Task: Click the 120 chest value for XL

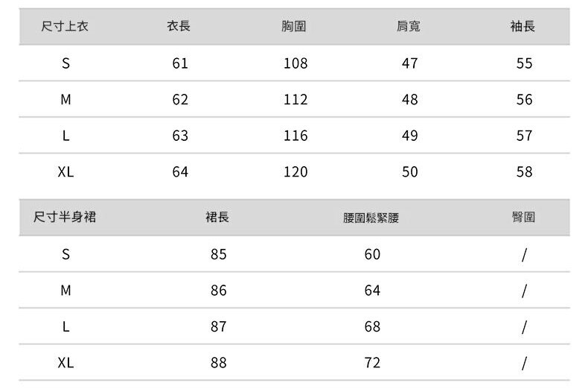Action: (x=295, y=172)
